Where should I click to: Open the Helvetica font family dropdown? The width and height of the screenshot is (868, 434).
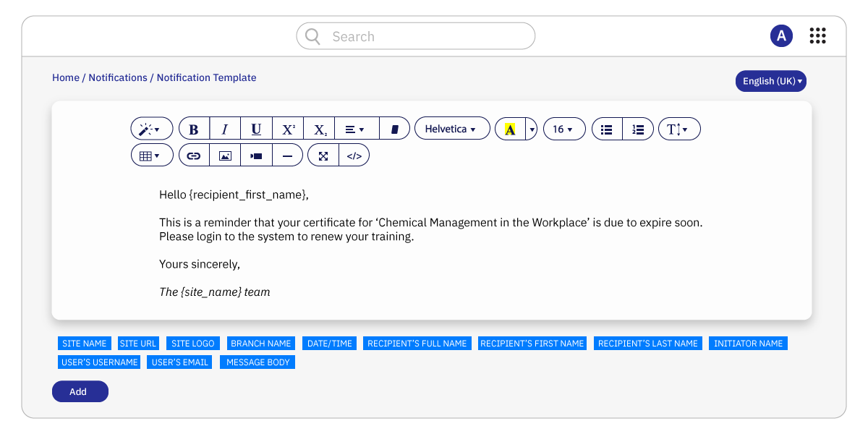[x=451, y=128]
